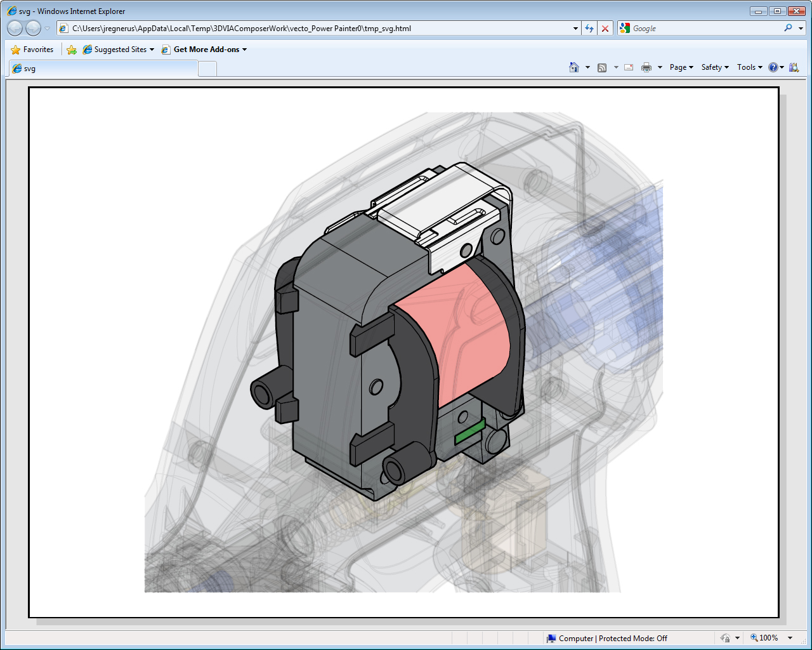Click the Read Mail envelope icon

click(629, 67)
